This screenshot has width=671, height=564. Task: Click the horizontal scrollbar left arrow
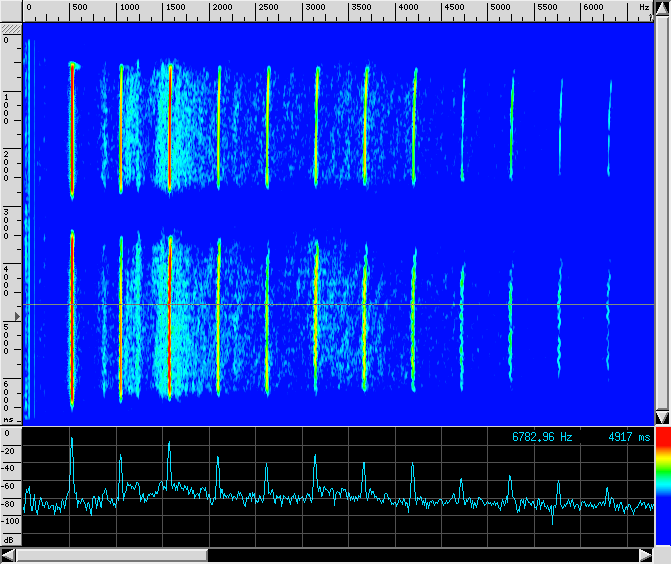coord(9,555)
